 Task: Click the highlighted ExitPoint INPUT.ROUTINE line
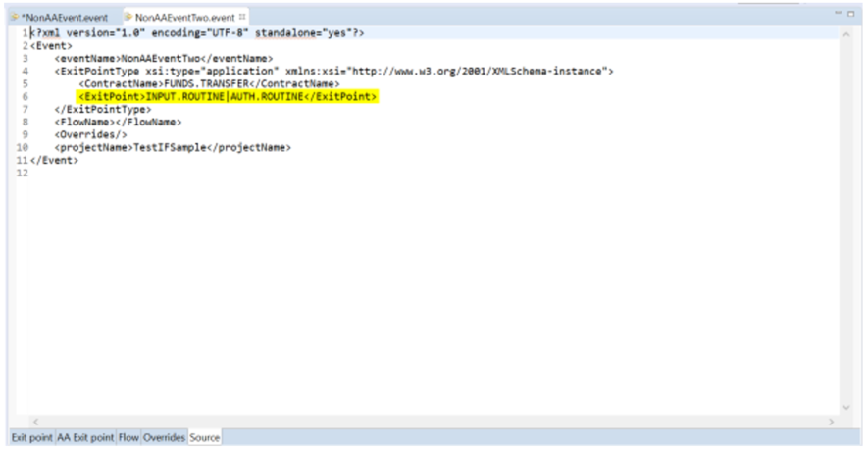(x=227, y=97)
